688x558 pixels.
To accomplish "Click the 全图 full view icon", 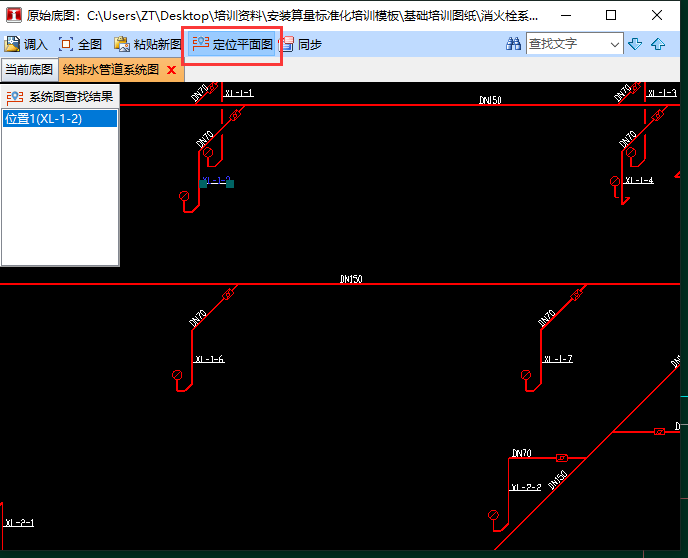I will tap(67, 44).
